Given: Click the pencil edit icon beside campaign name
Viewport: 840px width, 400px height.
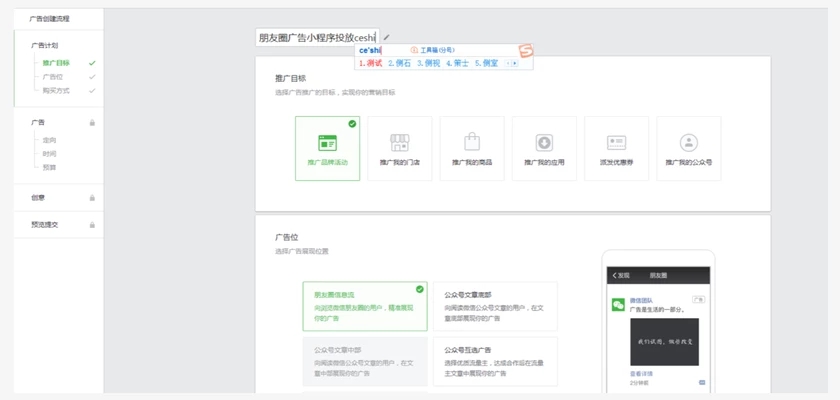Looking at the screenshot, I should (x=387, y=37).
